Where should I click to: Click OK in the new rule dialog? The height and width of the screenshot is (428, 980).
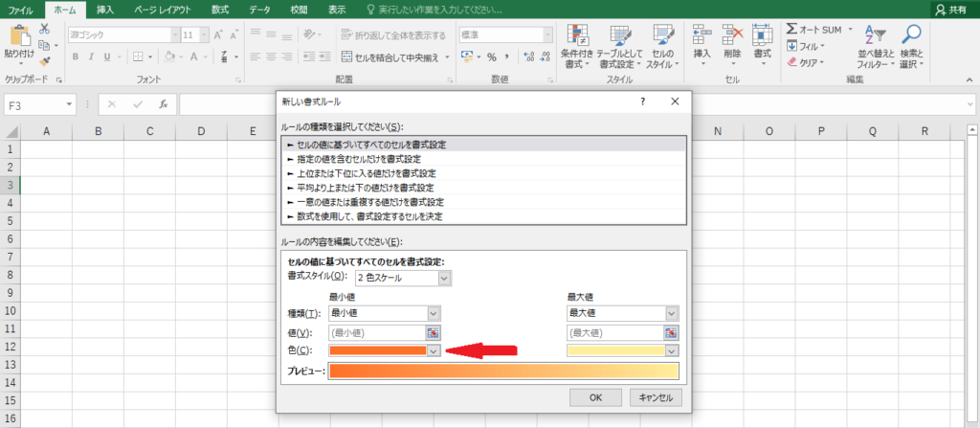tap(595, 397)
